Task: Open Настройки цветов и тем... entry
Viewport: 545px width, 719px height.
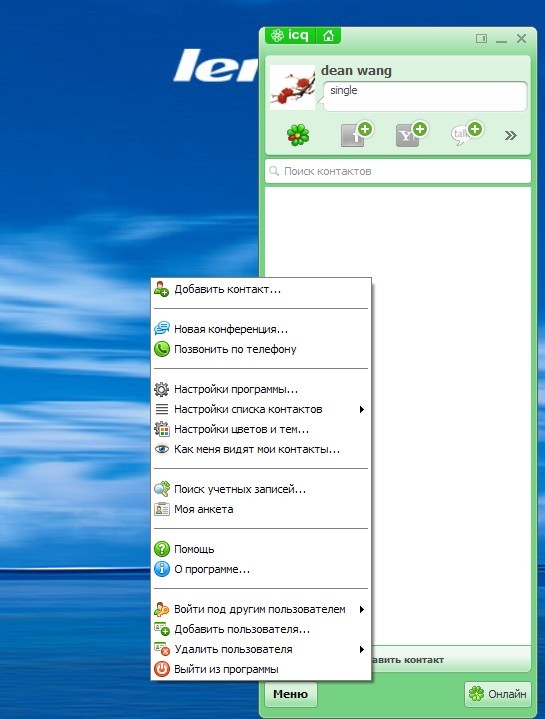Action: click(261, 429)
